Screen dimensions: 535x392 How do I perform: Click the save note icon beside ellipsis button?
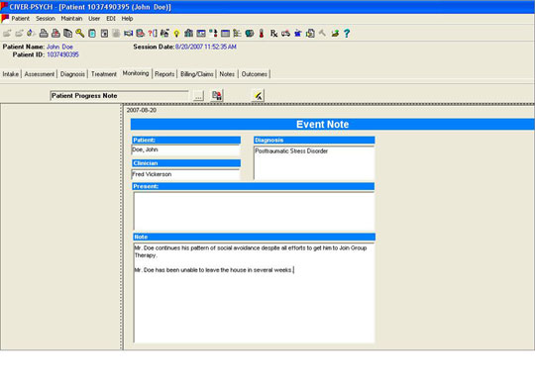tap(217, 95)
